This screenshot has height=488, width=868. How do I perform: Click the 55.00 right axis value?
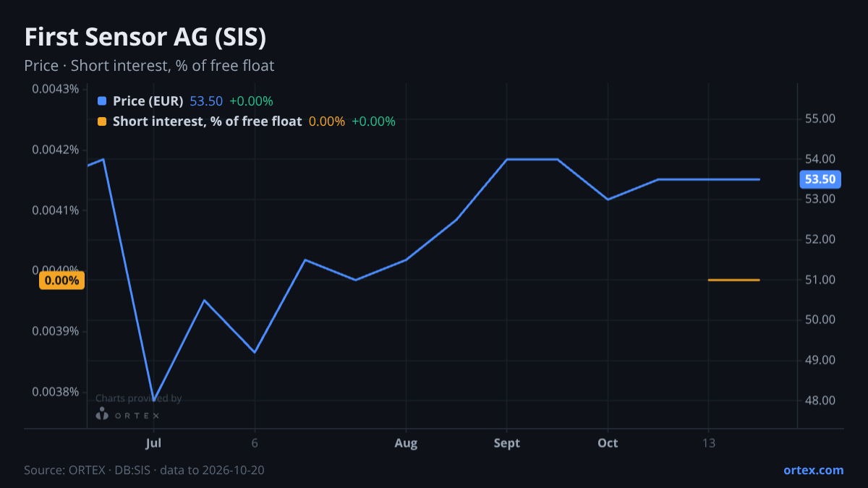[820, 119]
